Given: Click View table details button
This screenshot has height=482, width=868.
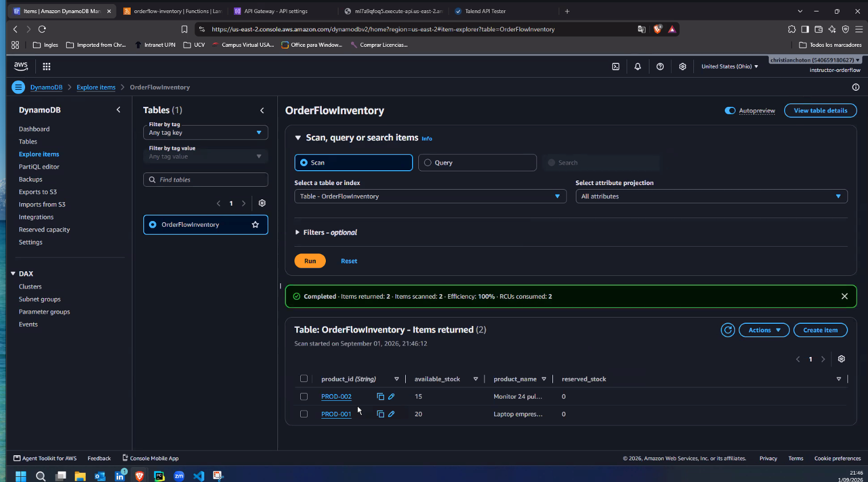Looking at the screenshot, I should click(x=821, y=110).
